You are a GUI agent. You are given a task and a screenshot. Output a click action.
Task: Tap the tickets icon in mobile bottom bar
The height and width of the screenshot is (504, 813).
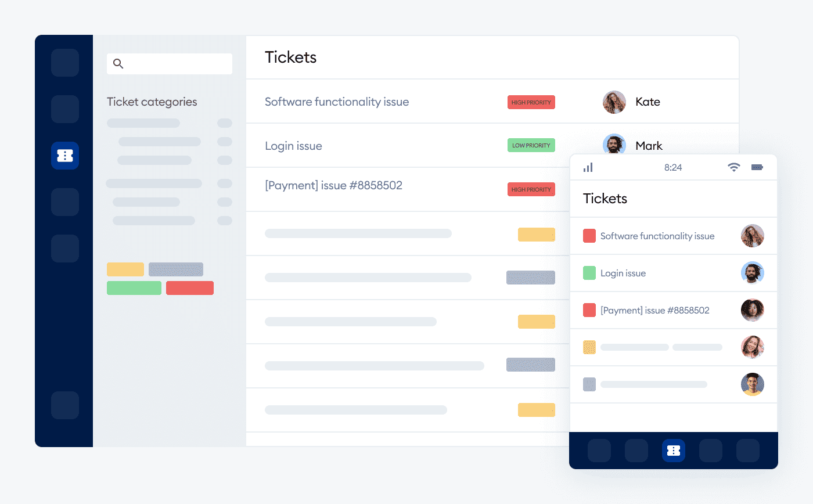tap(674, 451)
